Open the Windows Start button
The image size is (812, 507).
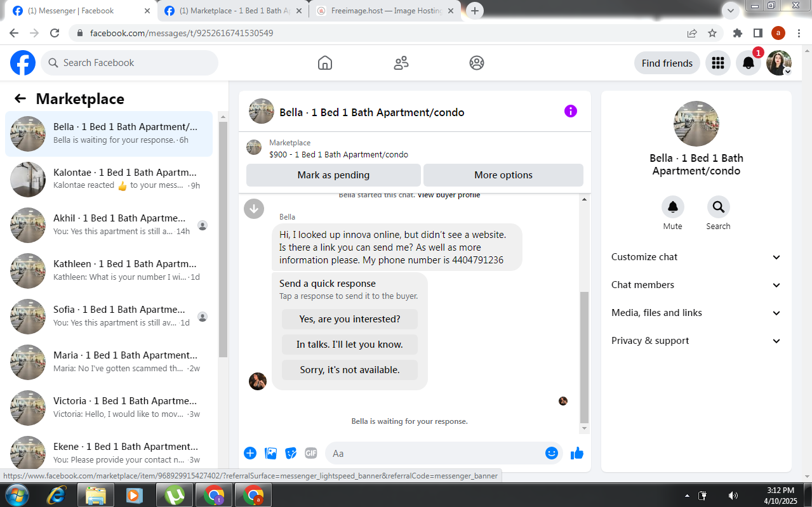pos(17,495)
